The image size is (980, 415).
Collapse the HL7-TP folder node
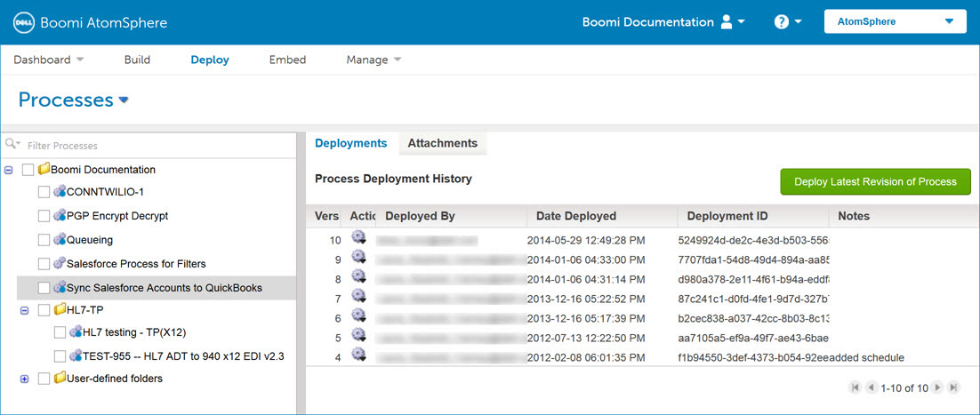tap(24, 309)
